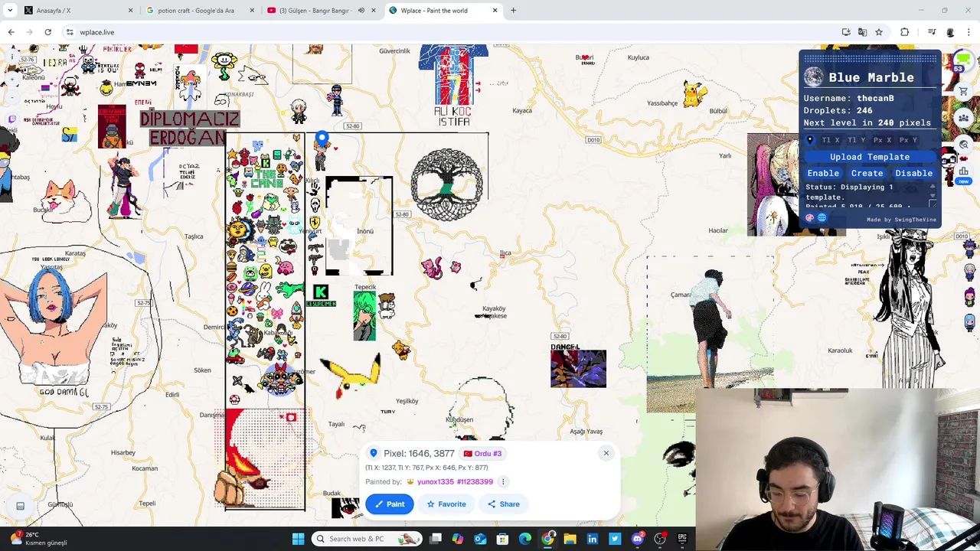
Task: Click the Blue Marble pin coordinates icon
Action: pos(810,140)
